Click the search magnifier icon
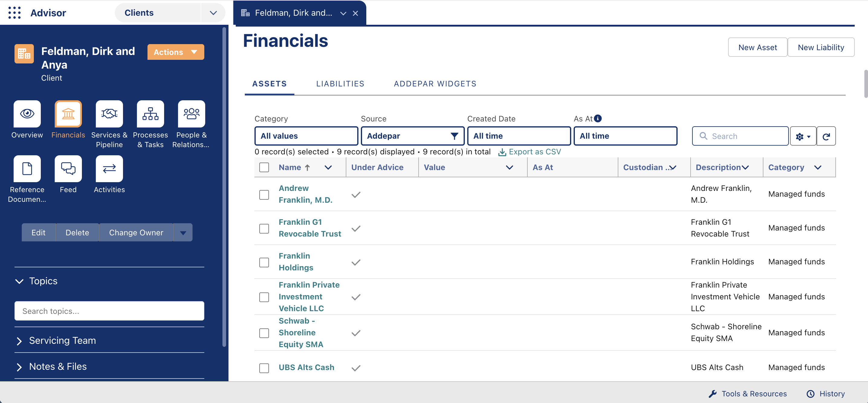 pyautogui.click(x=703, y=136)
